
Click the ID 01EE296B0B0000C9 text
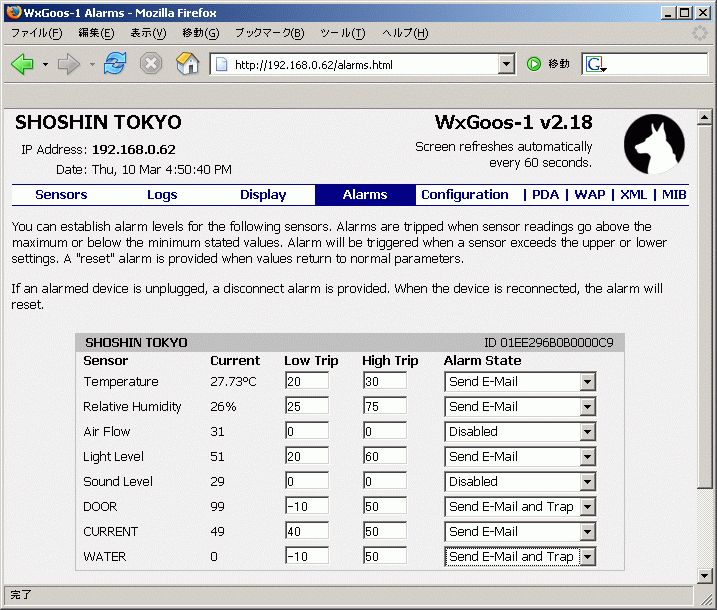click(x=549, y=342)
